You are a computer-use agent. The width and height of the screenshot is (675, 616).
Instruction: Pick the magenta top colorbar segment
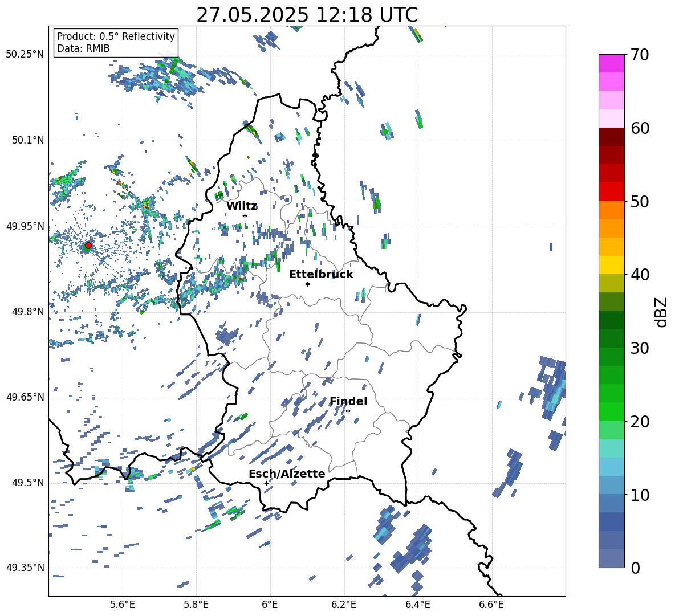tap(611, 63)
